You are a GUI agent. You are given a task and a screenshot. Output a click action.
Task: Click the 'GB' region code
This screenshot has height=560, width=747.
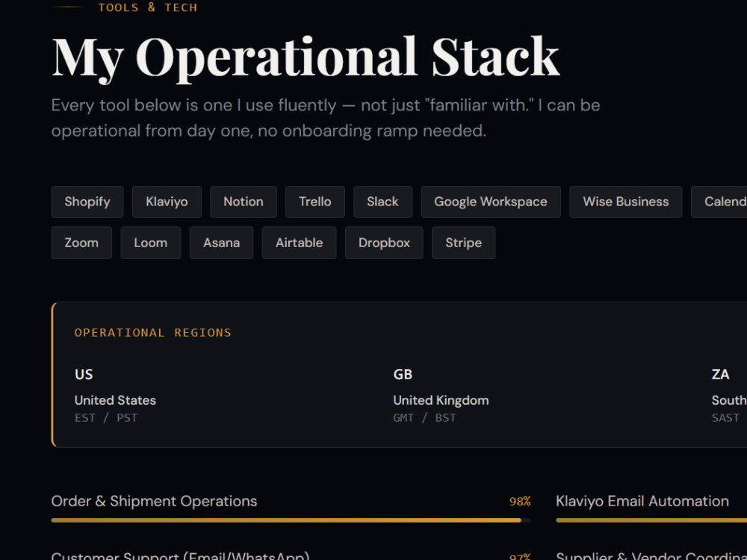click(x=403, y=374)
